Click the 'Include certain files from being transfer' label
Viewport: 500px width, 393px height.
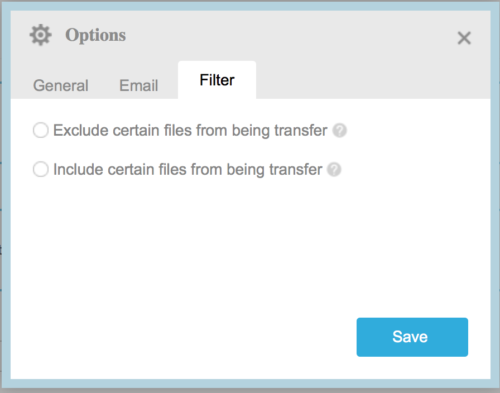coord(188,169)
